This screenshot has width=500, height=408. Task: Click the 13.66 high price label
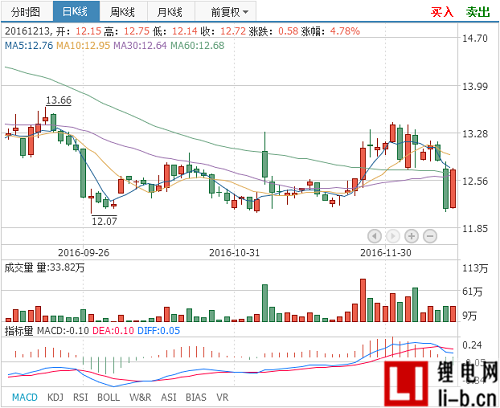pos(59,100)
